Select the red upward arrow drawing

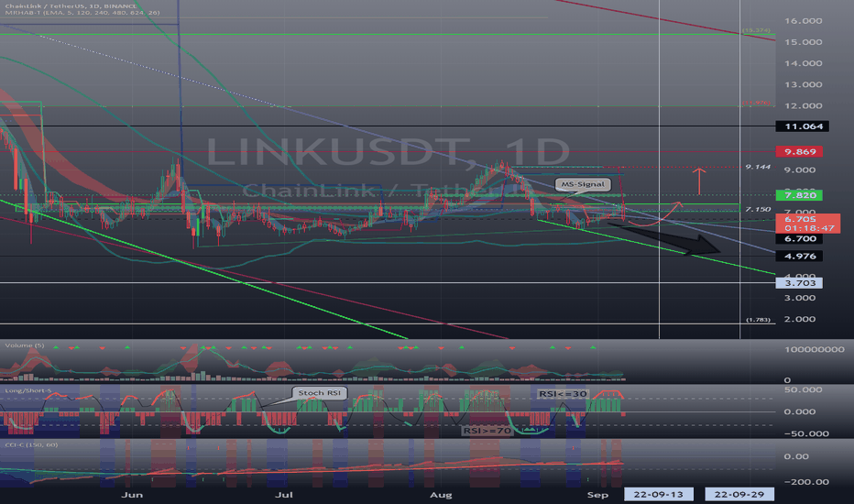pos(699,181)
